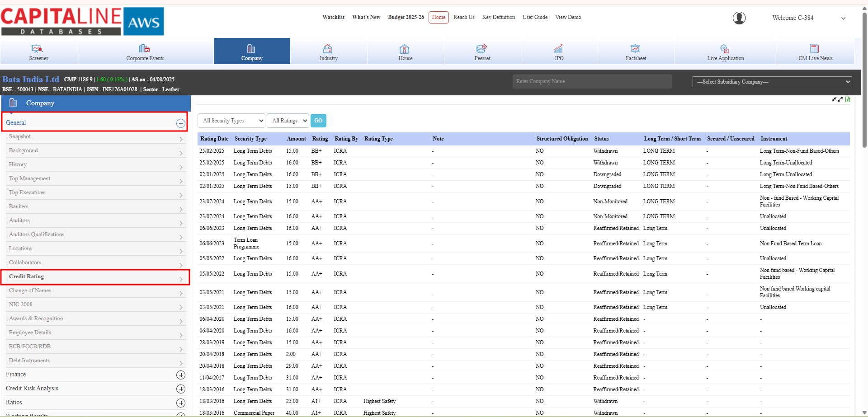Open the All Ratings dropdown
Viewport: 868px width, 417px height.
pyautogui.click(x=288, y=121)
